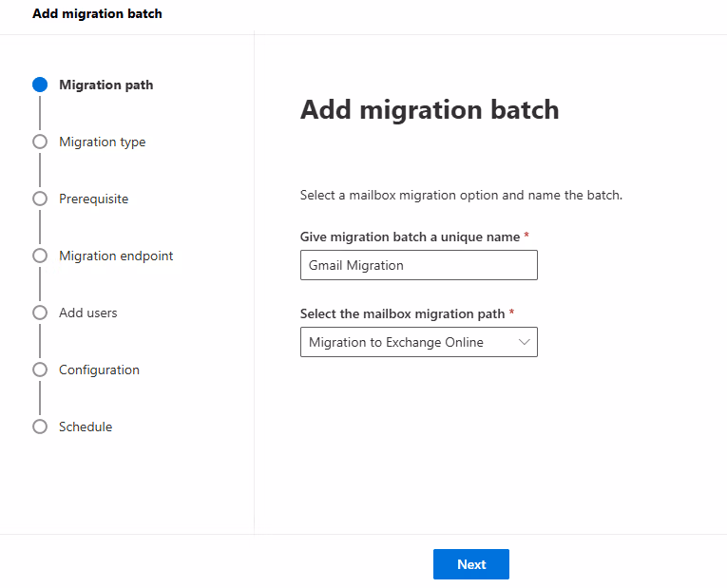Click the Configuration step circle
This screenshot has height=588, width=727.
tap(40, 370)
